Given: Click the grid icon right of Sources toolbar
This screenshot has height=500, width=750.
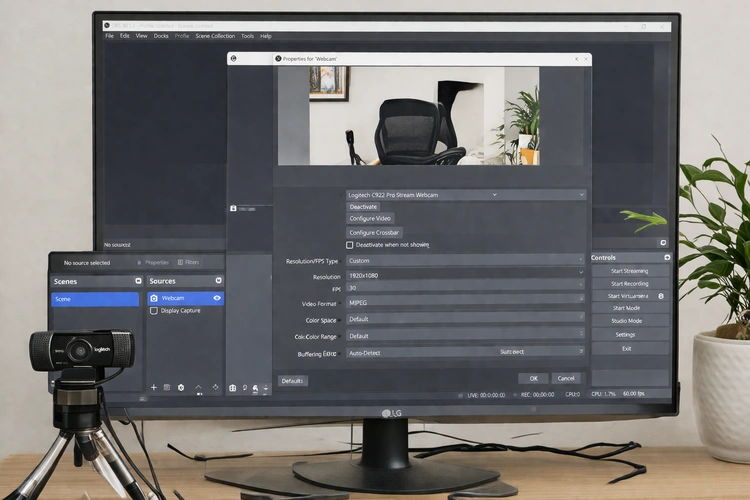Looking at the screenshot, I should pos(232,388).
